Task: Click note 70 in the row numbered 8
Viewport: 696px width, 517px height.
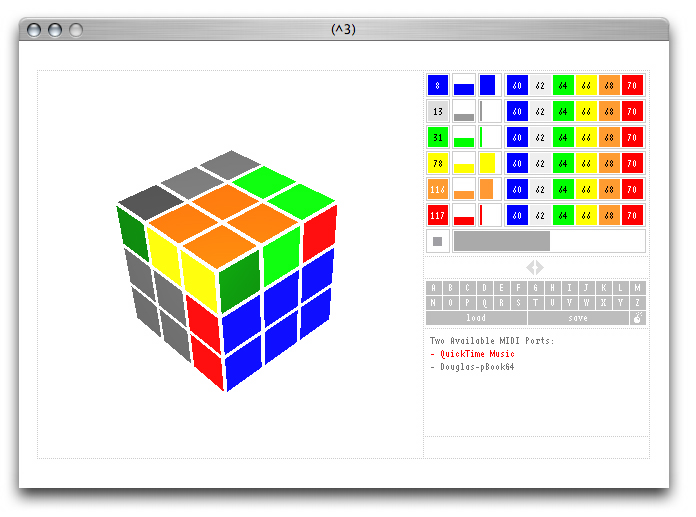Action: click(x=632, y=85)
